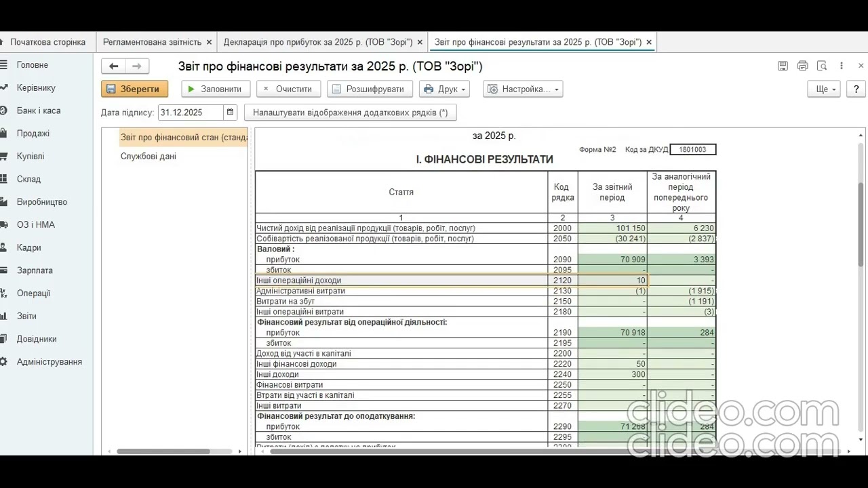This screenshot has width=868, height=488.
Task: Click the horizontal scrollbar under the section list
Action: point(163,451)
